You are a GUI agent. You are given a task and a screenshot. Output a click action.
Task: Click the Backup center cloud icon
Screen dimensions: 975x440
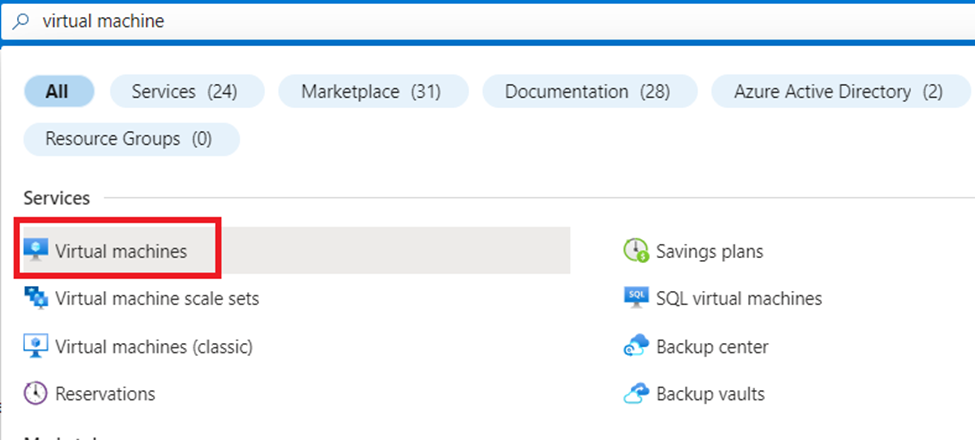coord(636,346)
